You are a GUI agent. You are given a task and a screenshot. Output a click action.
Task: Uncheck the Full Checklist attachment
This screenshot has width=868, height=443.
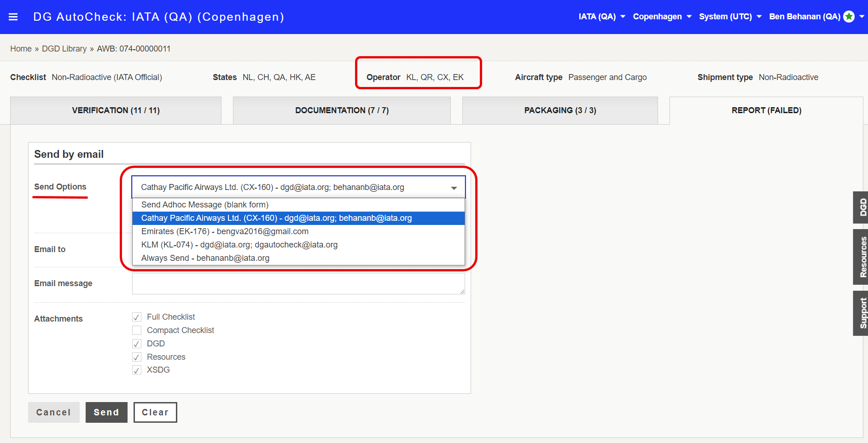click(137, 317)
